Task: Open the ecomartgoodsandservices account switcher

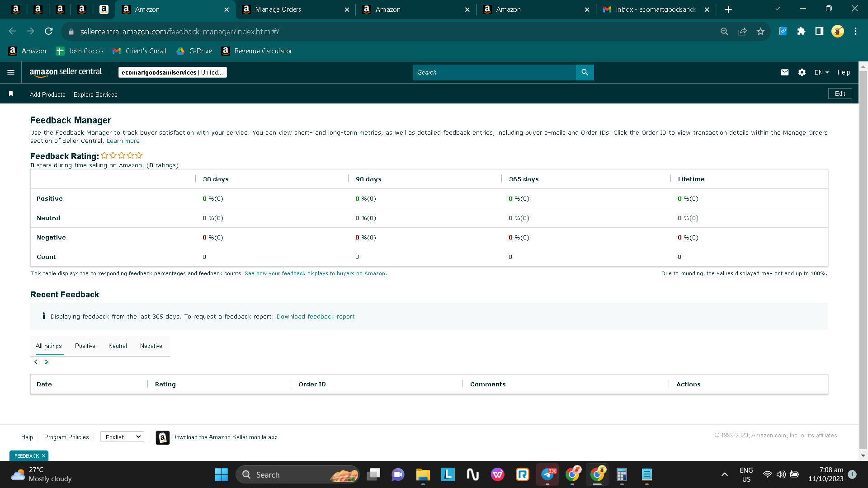Action: [172, 72]
